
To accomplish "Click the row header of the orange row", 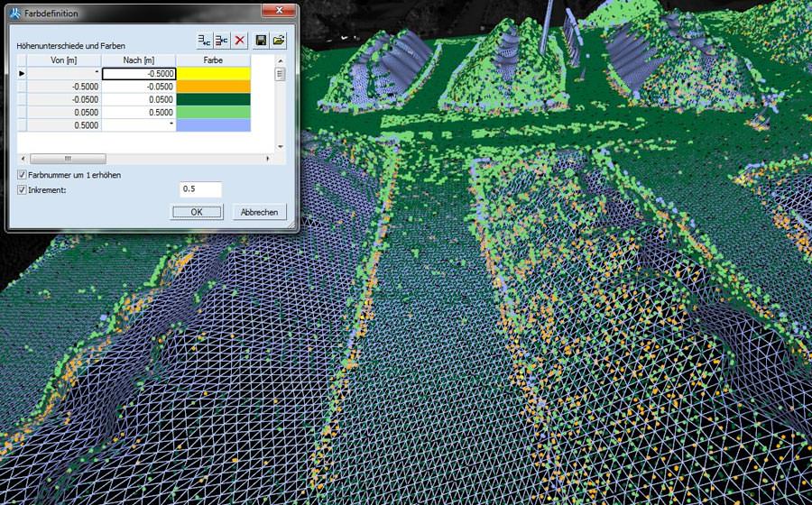I will point(22,87).
